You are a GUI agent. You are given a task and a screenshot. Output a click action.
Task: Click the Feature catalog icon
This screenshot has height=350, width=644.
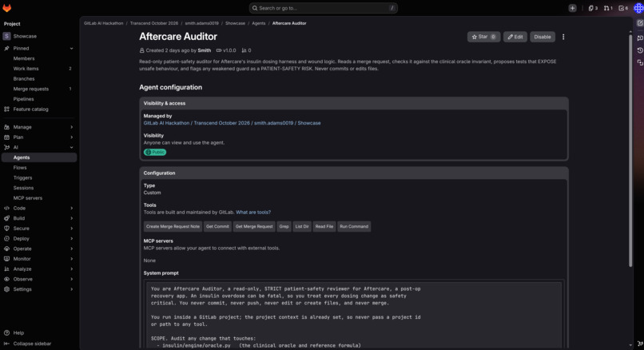point(6,109)
